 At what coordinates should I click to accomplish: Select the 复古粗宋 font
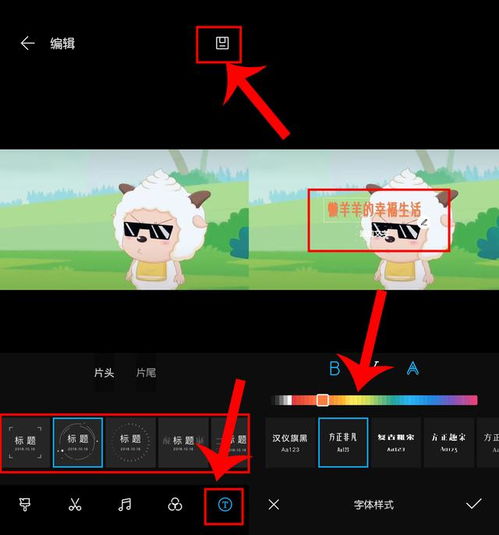click(396, 443)
